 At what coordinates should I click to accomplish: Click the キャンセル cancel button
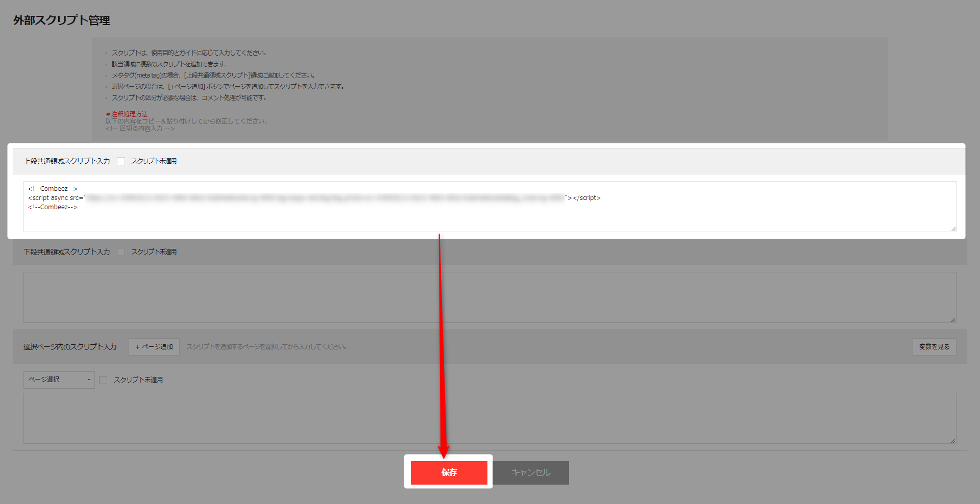(x=531, y=472)
